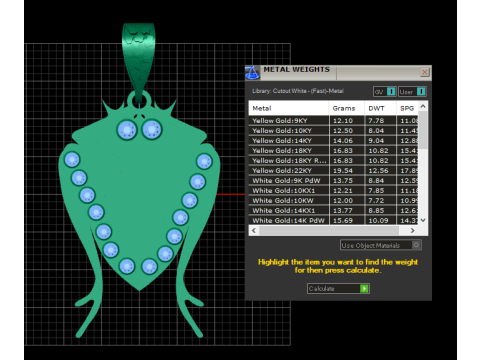Sort by the DWT column header

[x=380, y=108]
